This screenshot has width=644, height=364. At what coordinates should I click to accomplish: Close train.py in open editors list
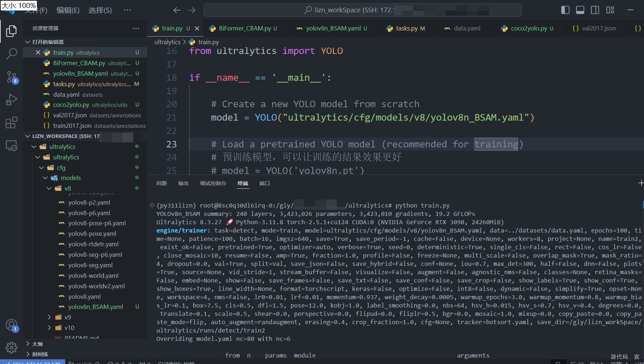point(38,53)
